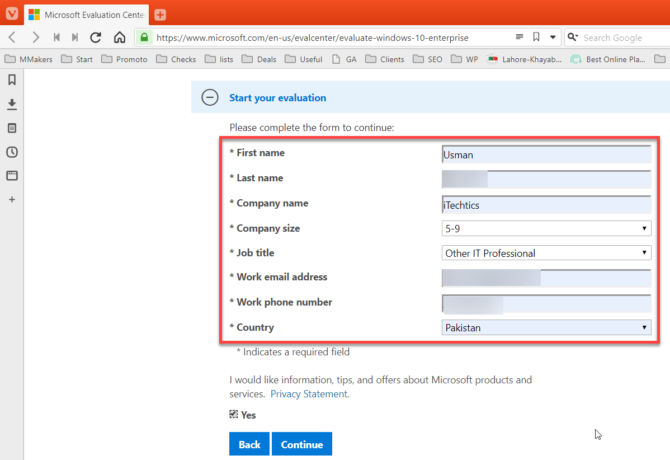Open the Job title dropdown

coord(546,253)
